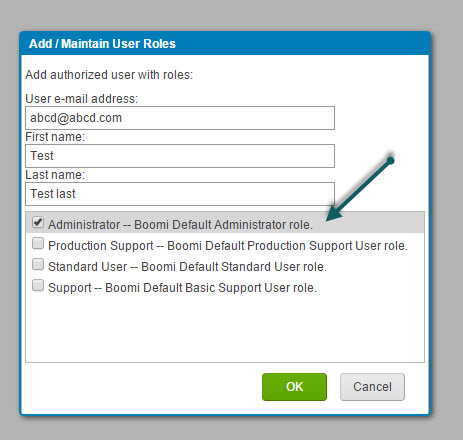Click into the User e-mail address field
The height and width of the screenshot is (440, 463).
tap(180, 118)
